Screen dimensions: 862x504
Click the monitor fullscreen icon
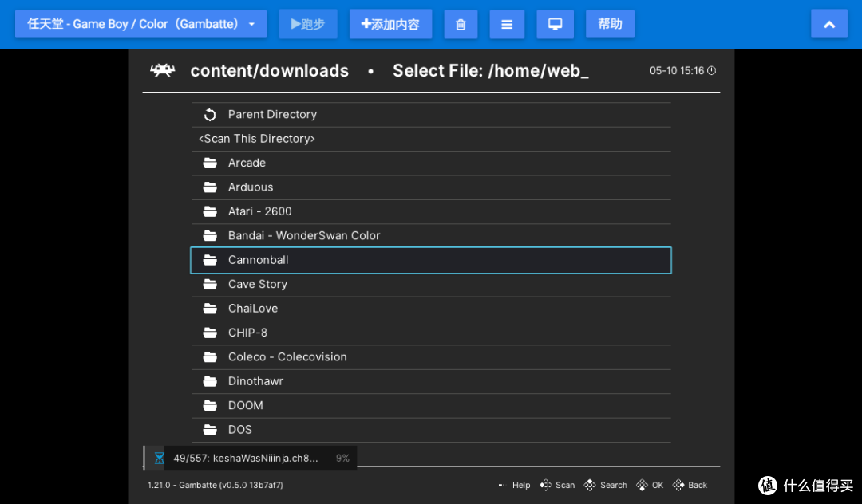(556, 24)
